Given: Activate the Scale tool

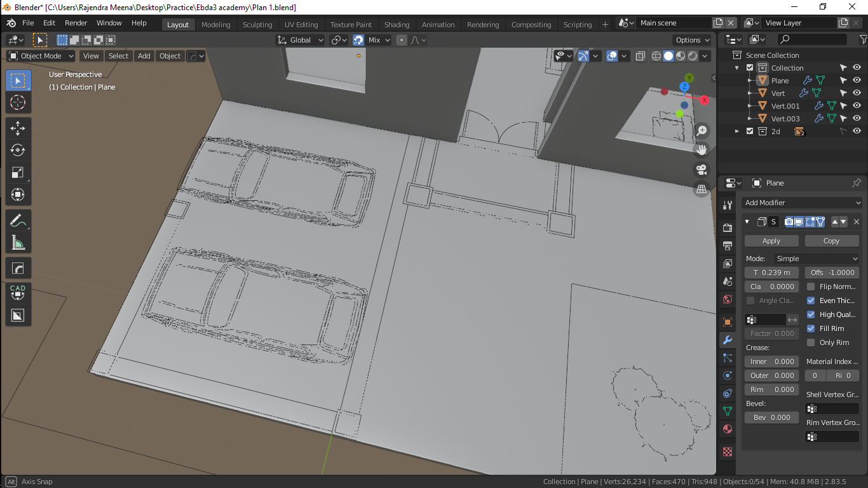Looking at the screenshot, I should pyautogui.click(x=18, y=173).
